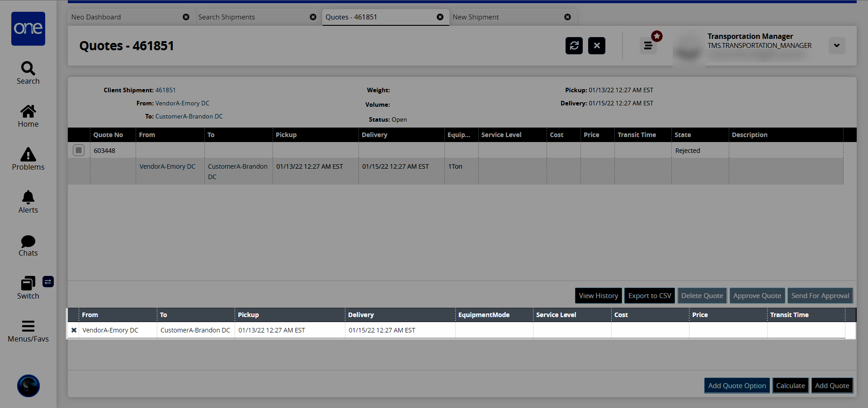Edit the Cost cell in option row
Viewport: 868px width, 408px height.
(650, 330)
